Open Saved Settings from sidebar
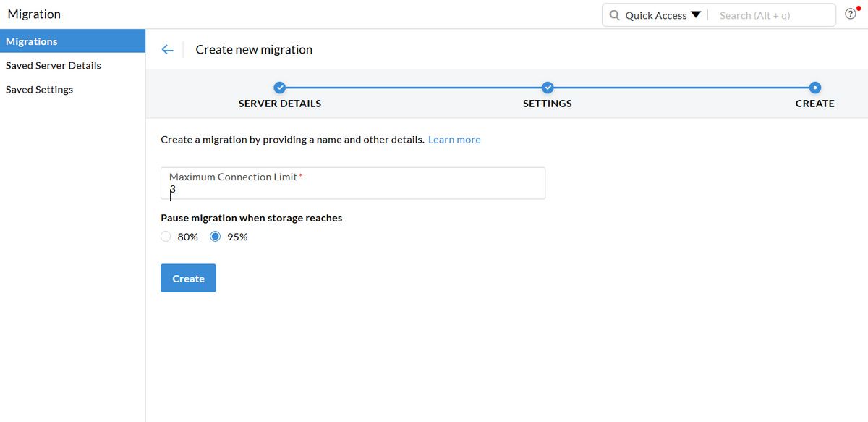The width and height of the screenshot is (868, 422). point(39,89)
